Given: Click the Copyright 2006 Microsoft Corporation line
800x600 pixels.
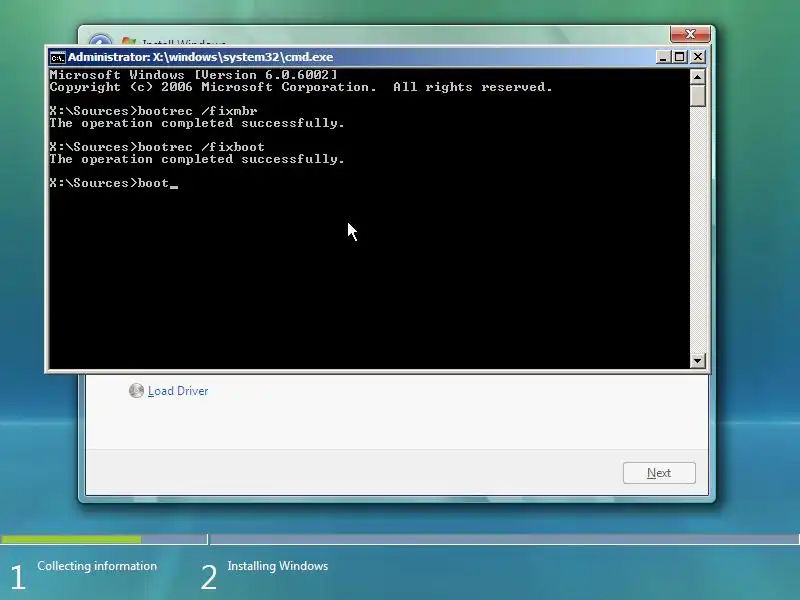Looking at the screenshot, I should coord(301,87).
